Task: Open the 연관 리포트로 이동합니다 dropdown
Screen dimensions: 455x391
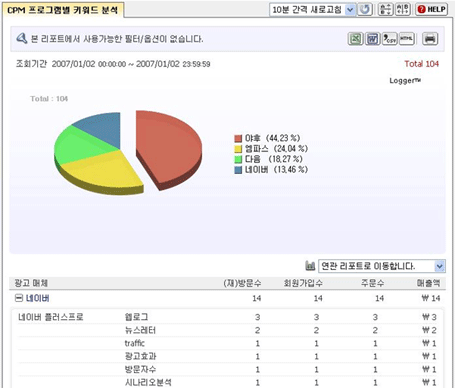Action: click(382, 266)
